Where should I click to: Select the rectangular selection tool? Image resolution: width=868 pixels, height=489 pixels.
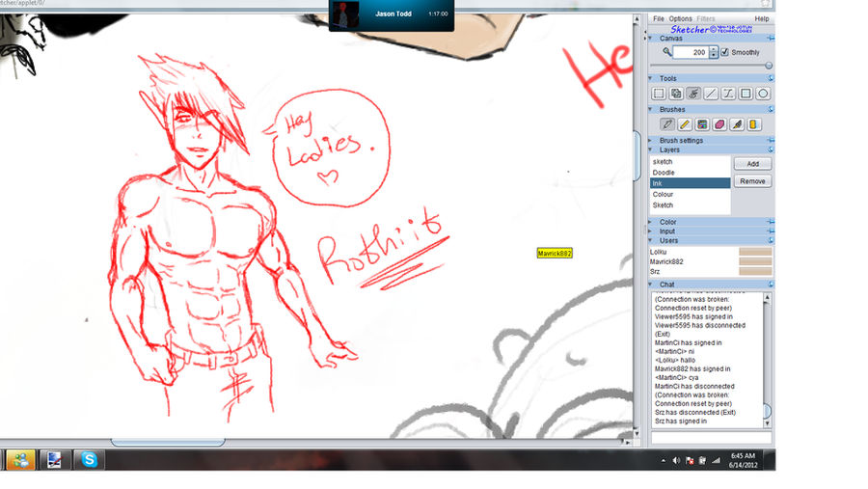click(x=658, y=94)
